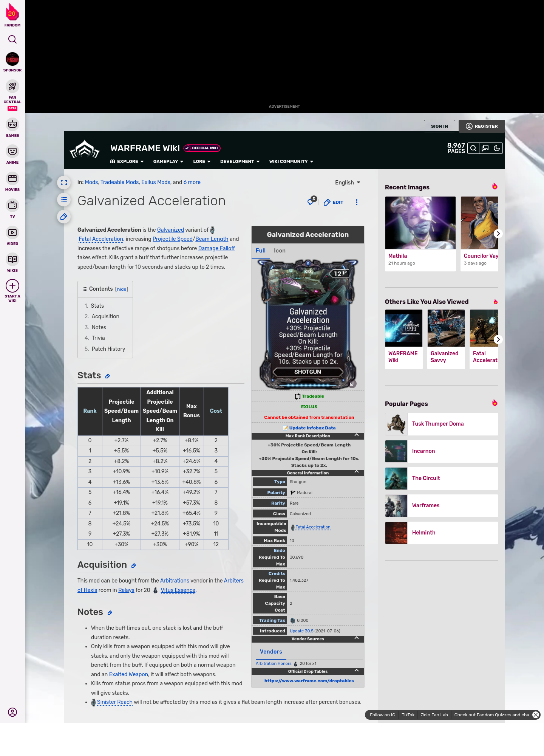Open Games controller icon
The image size is (544, 756).
[12, 124]
